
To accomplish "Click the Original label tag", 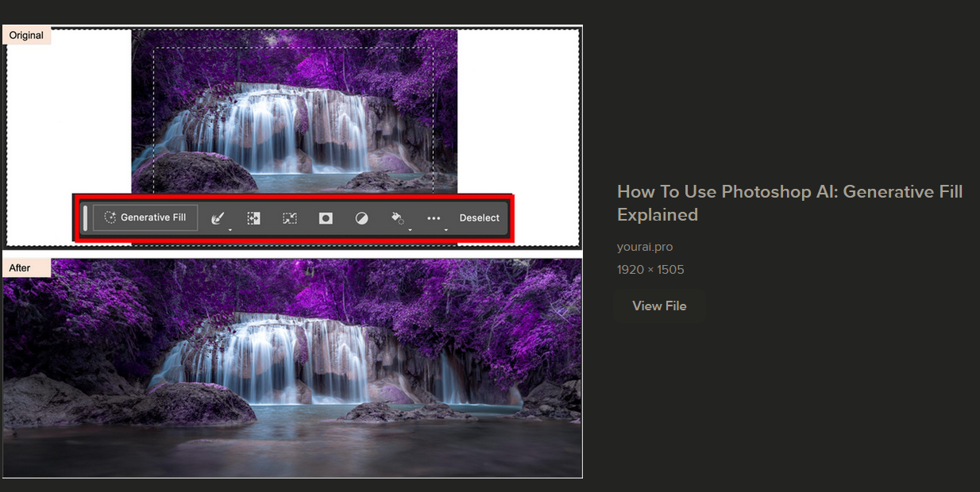I will [x=27, y=35].
